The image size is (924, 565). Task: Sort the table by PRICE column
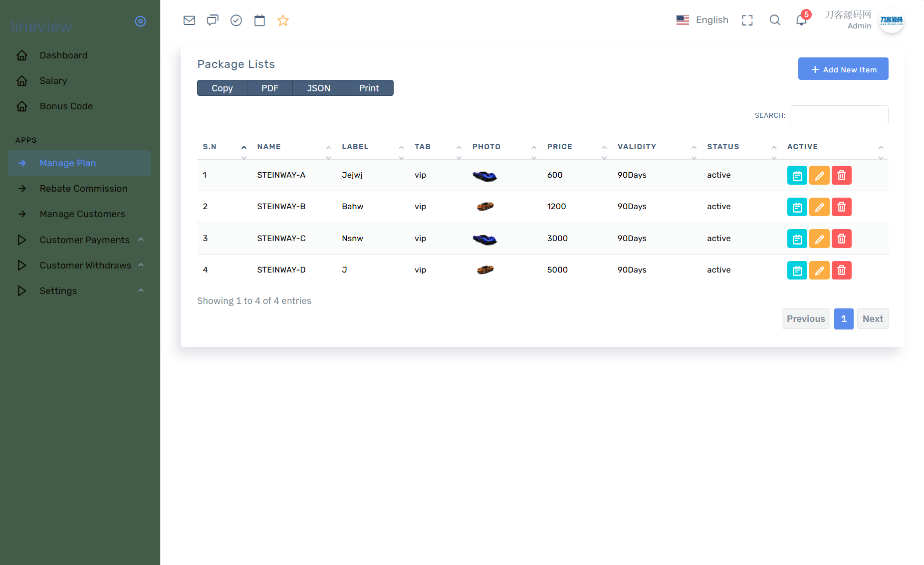559,147
